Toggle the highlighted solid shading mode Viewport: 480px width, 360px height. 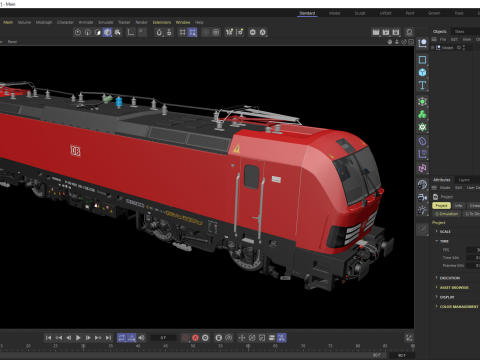[x=107, y=32]
